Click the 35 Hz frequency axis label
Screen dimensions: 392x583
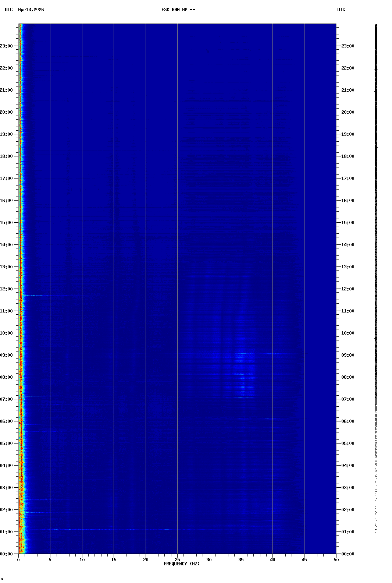(241, 560)
